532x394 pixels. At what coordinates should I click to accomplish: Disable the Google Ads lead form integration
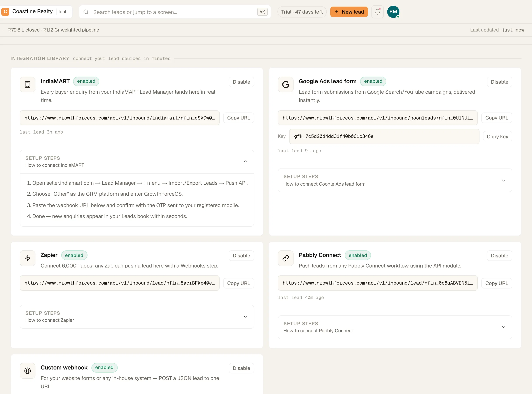(499, 82)
